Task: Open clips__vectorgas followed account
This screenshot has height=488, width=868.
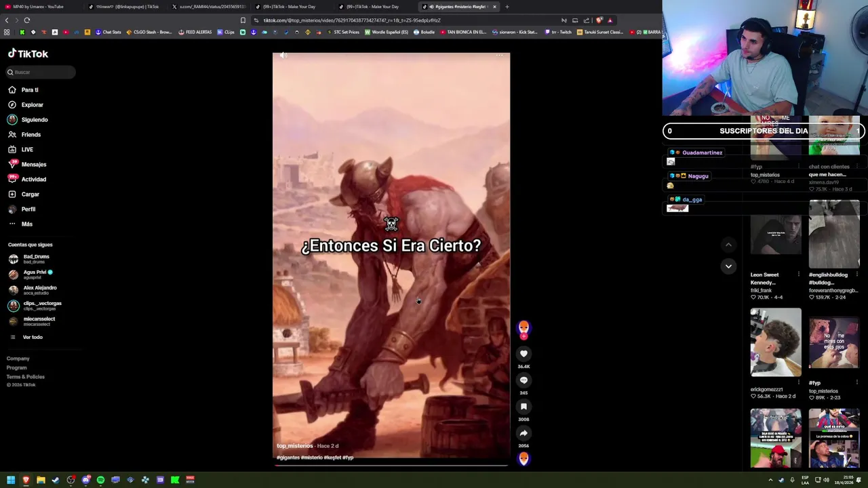Action: point(42,305)
